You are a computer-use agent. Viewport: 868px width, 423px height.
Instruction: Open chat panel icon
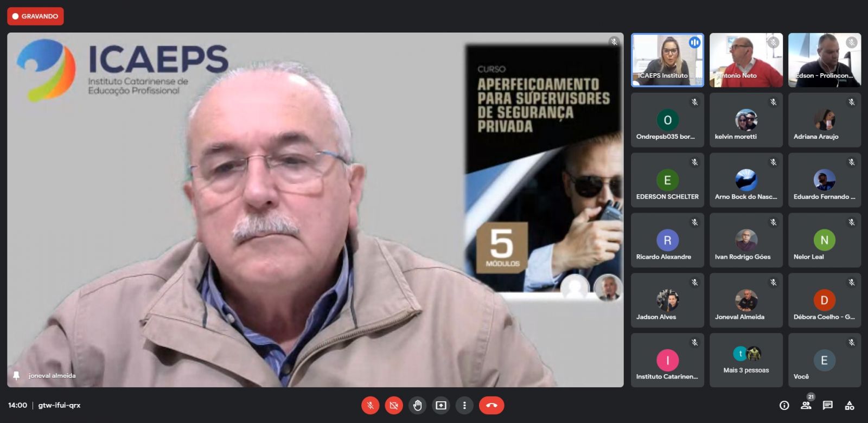click(x=828, y=405)
